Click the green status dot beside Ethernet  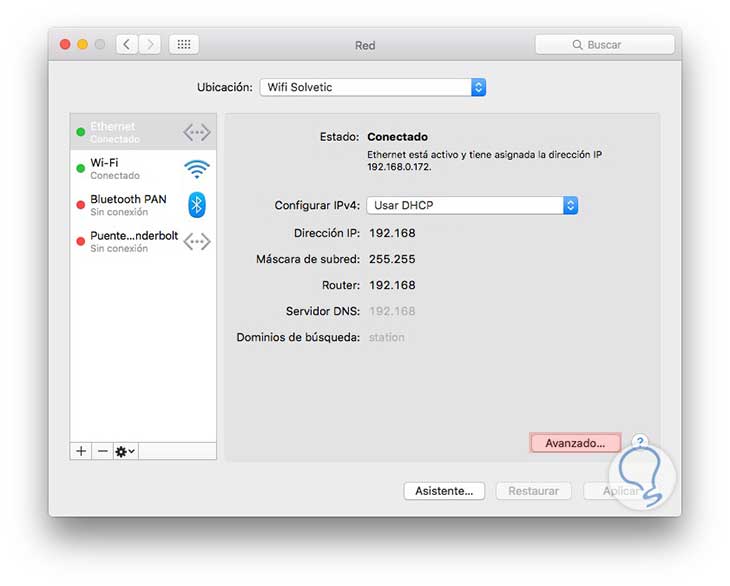pos(81,132)
